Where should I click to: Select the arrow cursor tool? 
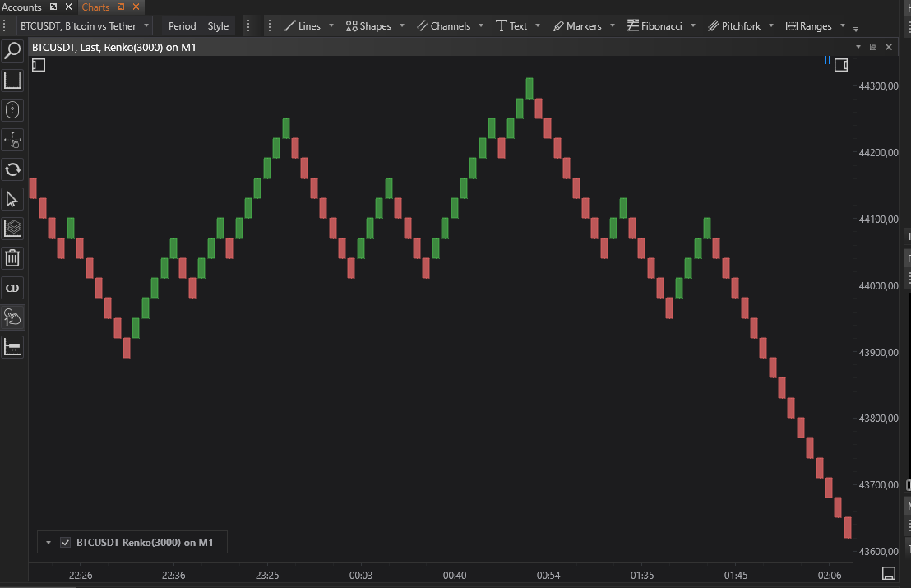click(x=12, y=199)
